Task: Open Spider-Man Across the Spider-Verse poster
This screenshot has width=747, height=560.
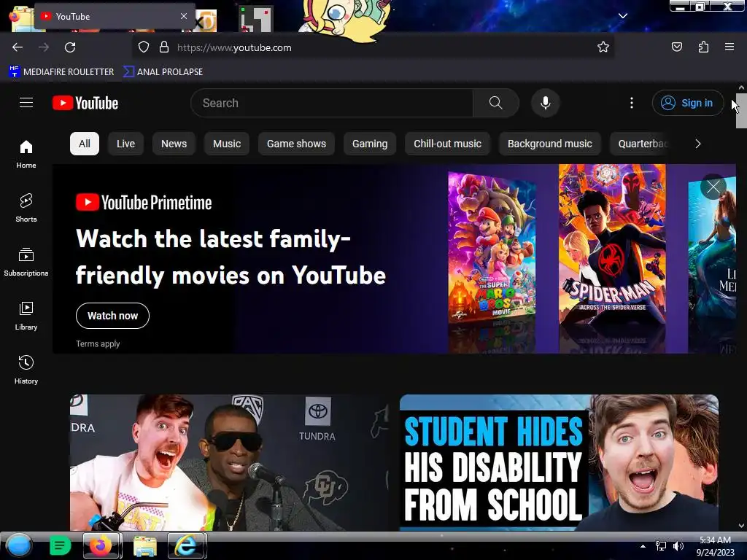Action: [612, 244]
